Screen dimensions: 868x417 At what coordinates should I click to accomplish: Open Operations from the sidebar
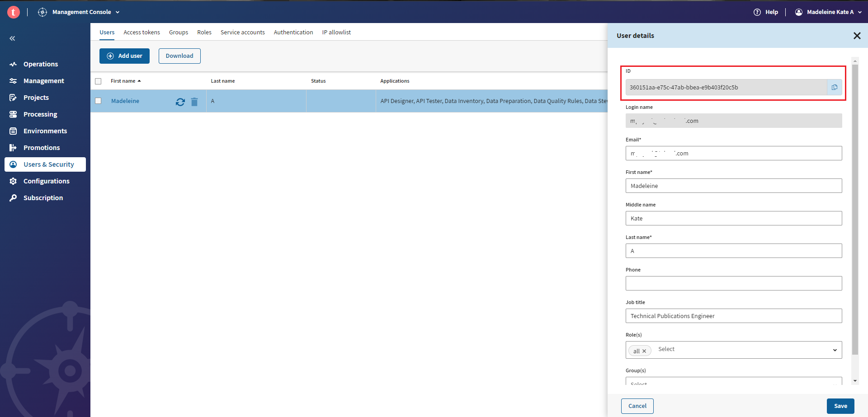[41, 64]
